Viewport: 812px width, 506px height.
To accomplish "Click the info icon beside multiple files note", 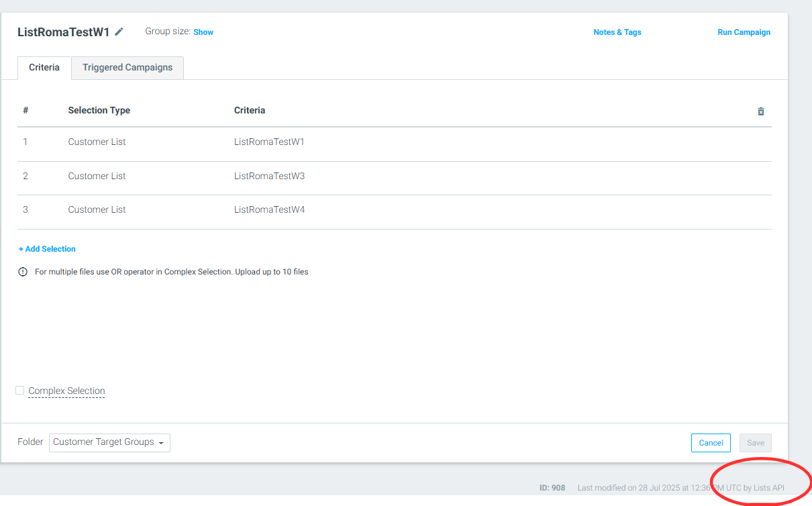I will 23,272.
